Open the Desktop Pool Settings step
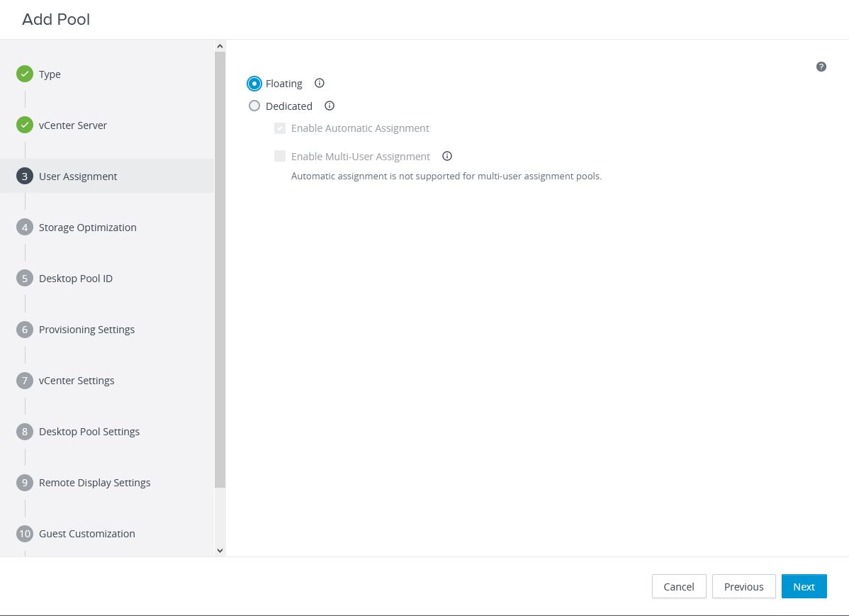This screenshot has width=849, height=616. point(89,432)
